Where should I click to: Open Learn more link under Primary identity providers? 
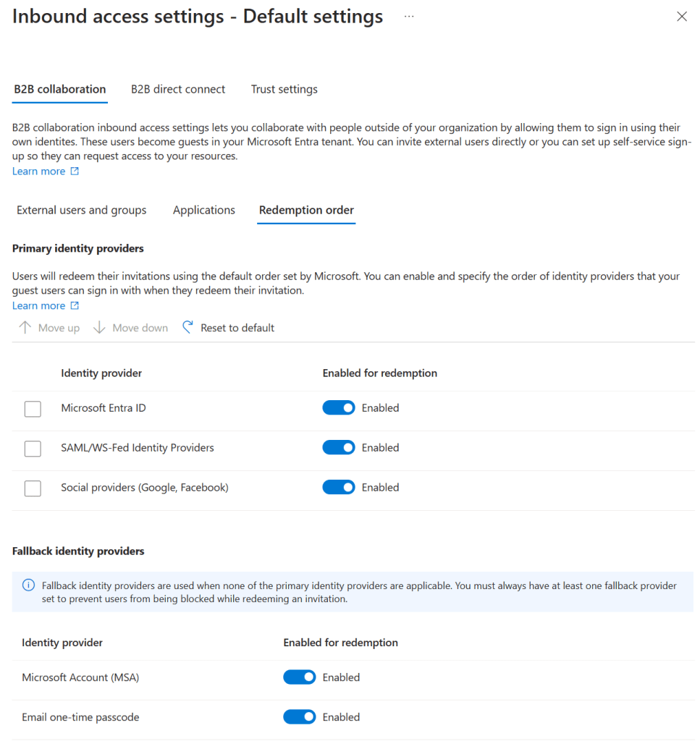39,306
